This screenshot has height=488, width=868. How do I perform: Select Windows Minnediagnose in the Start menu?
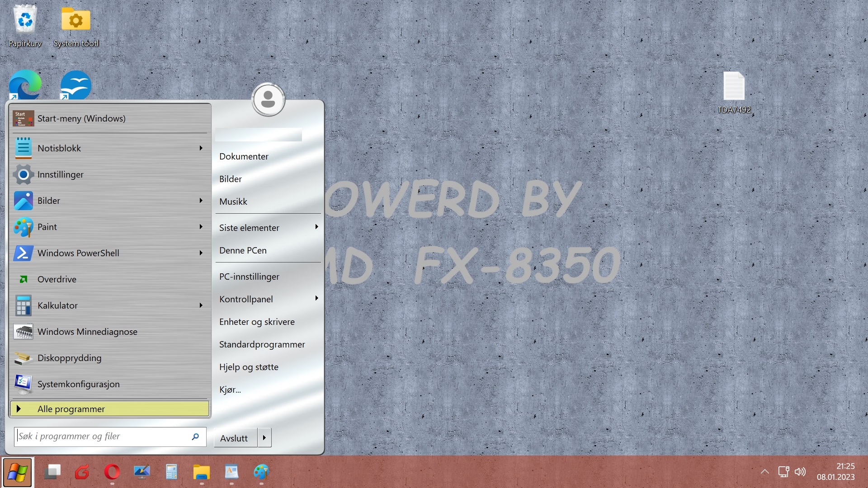87,331
